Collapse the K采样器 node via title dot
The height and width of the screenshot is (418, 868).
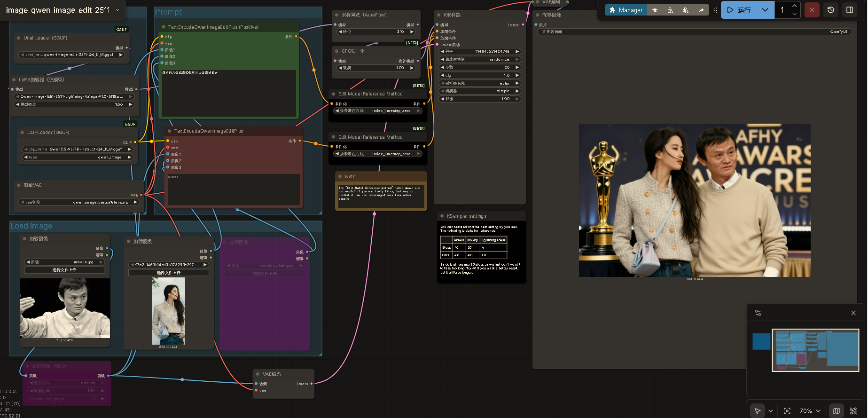click(439, 15)
